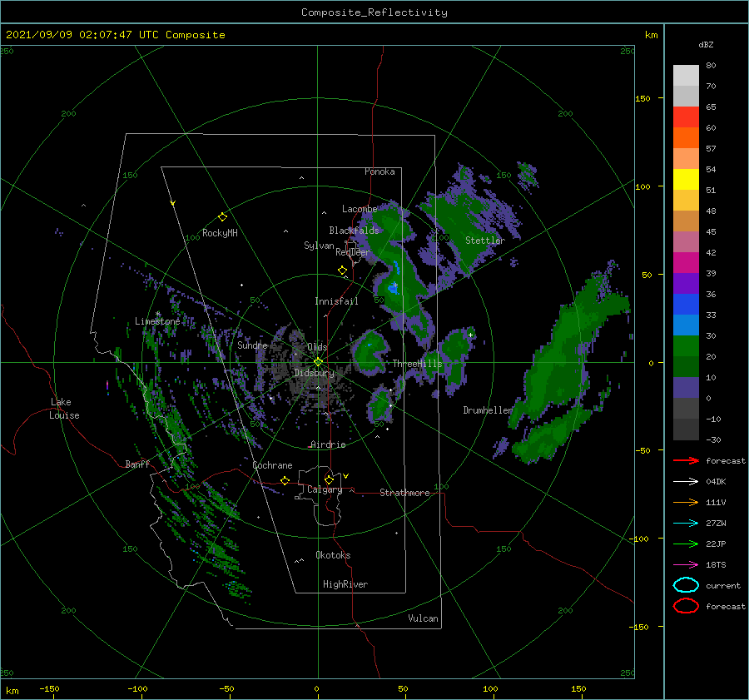Viewport: 749px width, 700px height.
Task: Click the Lacombe town label
Action: 360,209
